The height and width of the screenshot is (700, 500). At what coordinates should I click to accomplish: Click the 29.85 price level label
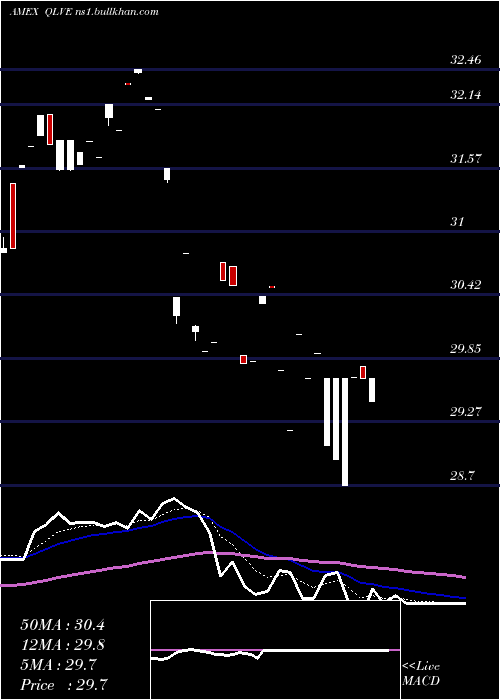click(466, 348)
